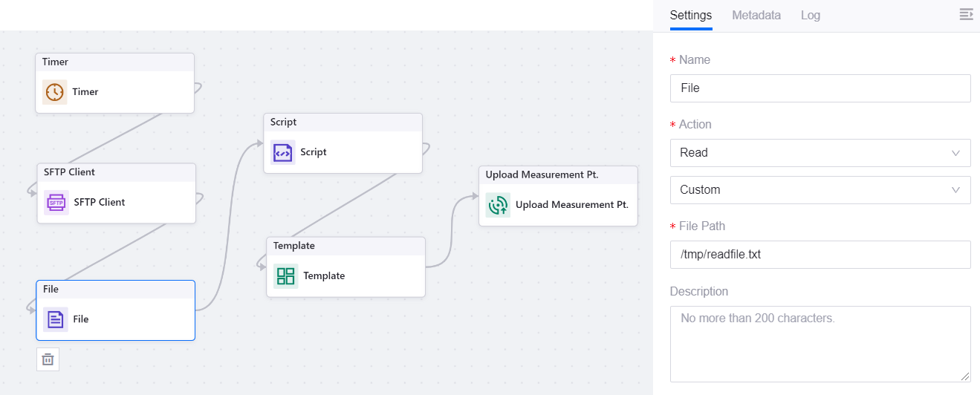Select the Template node header
980x395 pixels.
coord(345,246)
